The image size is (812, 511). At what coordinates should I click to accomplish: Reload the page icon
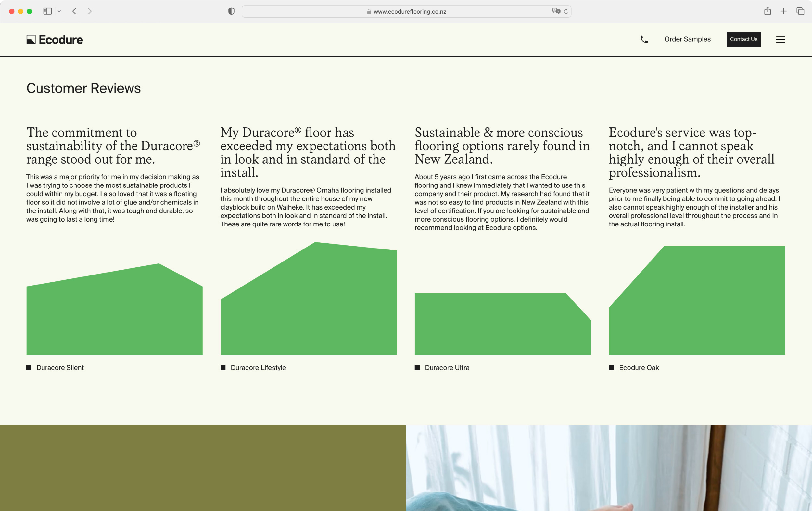[x=566, y=11]
